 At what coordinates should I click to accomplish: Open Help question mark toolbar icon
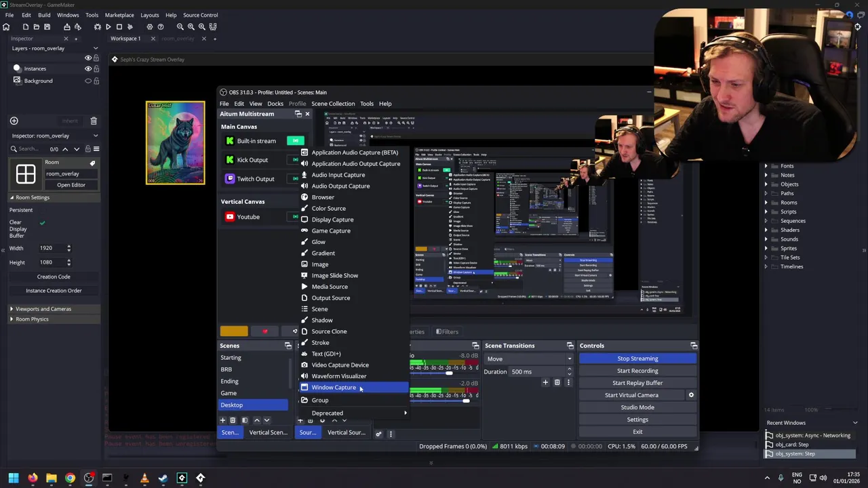tap(161, 26)
